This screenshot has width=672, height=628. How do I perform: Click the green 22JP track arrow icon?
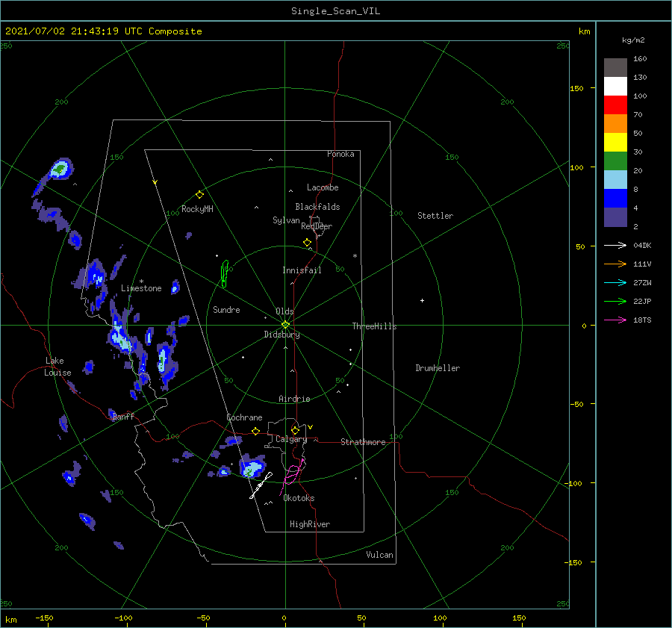pyautogui.click(x=615, y=302)
